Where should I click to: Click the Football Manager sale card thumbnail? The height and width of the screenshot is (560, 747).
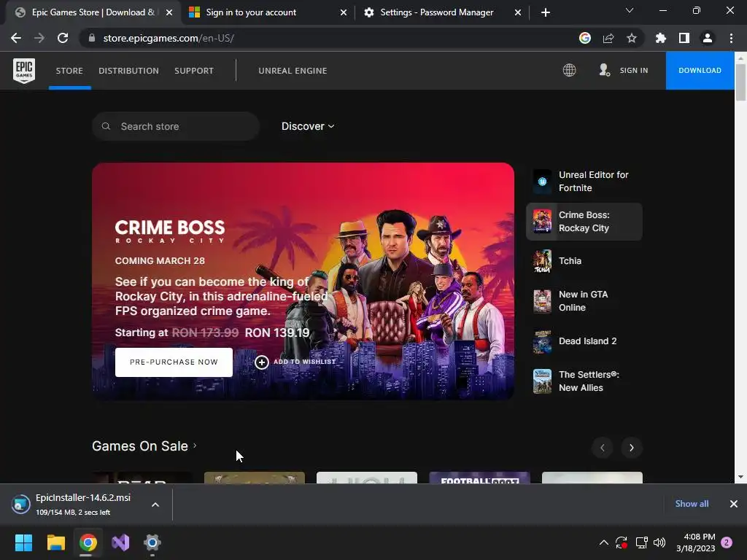479,478
